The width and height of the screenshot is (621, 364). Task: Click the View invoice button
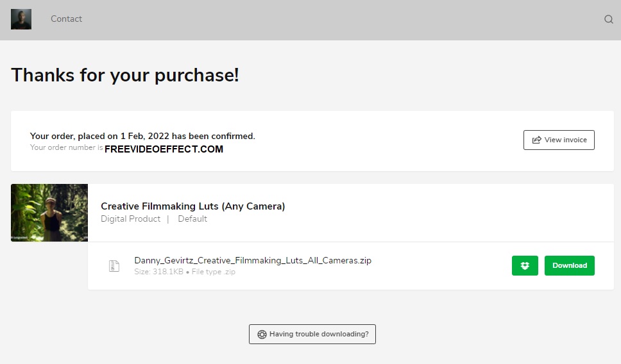click(x=559, y=140)
